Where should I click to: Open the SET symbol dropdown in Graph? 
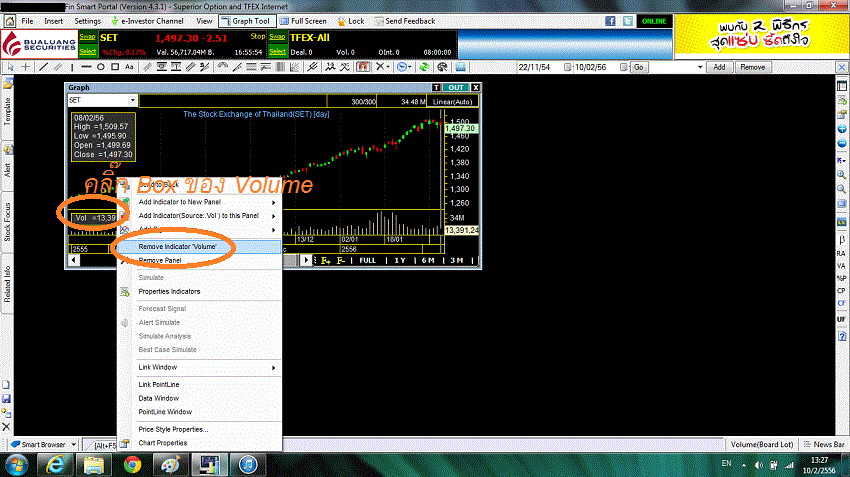pos(132,100)
